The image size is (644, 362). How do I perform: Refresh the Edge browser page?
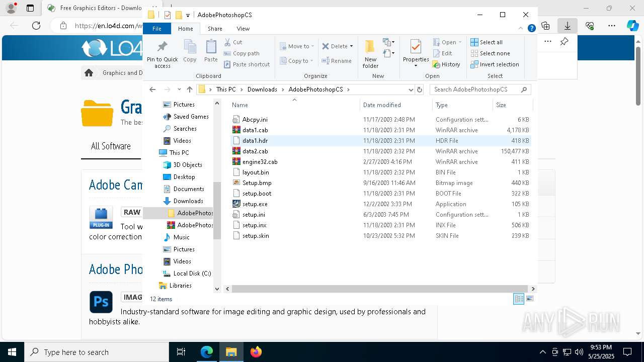pos(36,26)
